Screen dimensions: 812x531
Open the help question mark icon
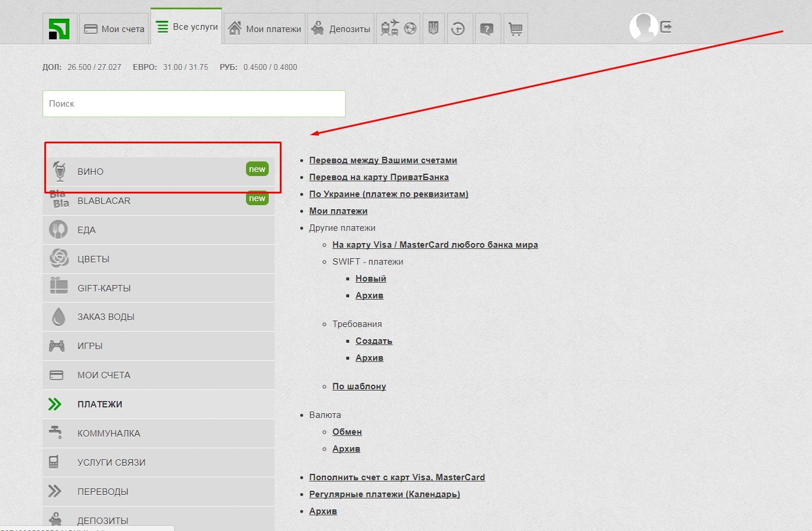click(x=487, y=28)
